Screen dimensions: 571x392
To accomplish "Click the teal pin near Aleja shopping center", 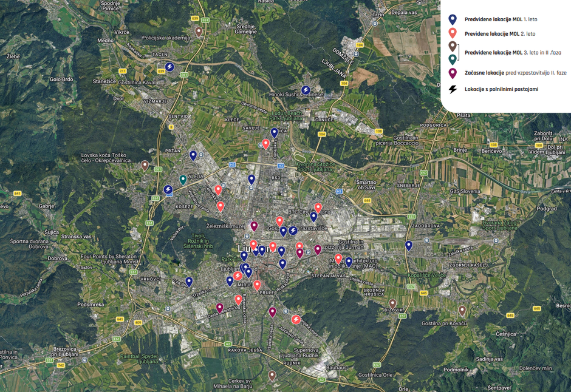I will point(183,179).
